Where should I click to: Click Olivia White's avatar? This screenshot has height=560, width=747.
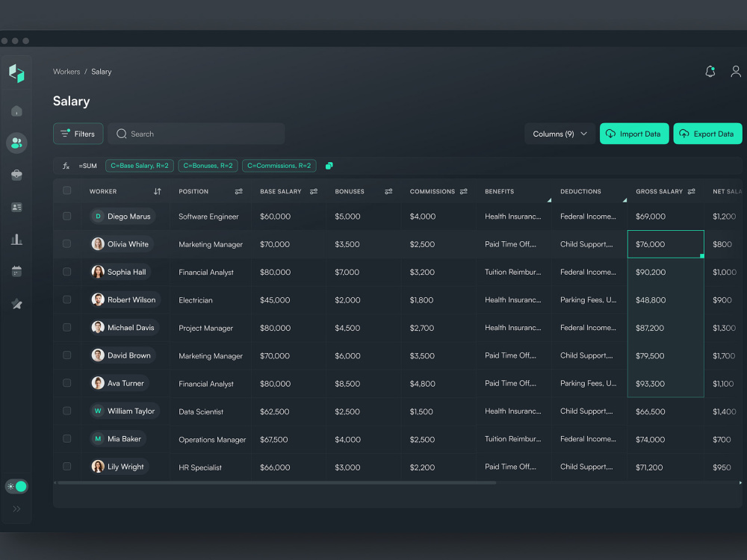click(98, 244)
